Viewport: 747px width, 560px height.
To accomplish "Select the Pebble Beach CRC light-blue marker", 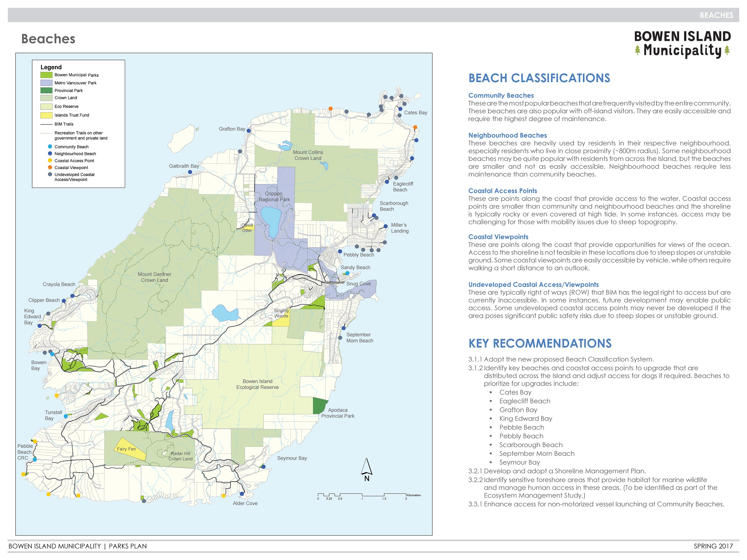I will [x=35, y=460].
